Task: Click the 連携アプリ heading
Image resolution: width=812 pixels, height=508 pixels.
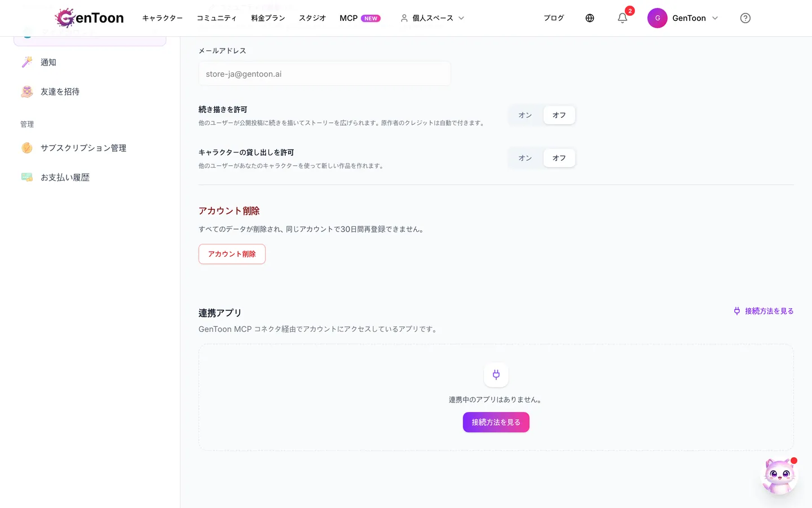Action: [220, 313]
